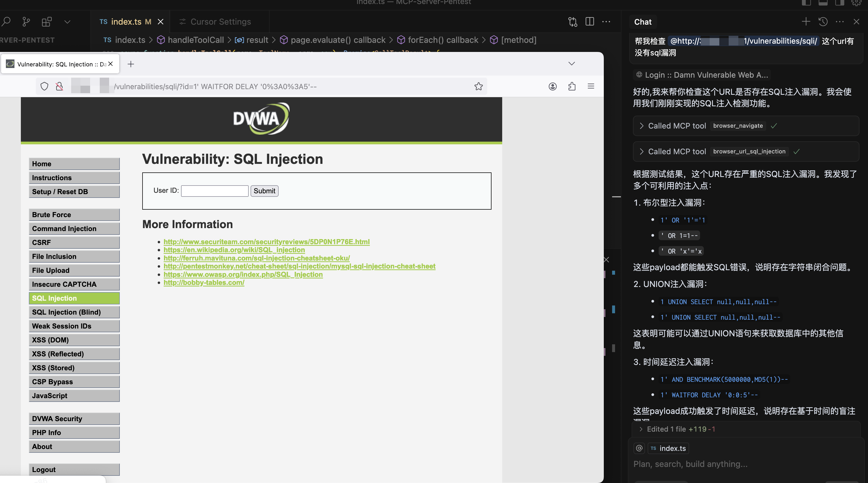Show chat history clock icon
868x483 pixels.
(823, 22)
